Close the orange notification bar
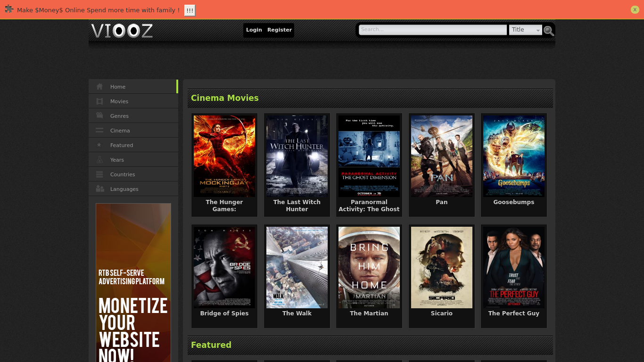 click(635, 9)
